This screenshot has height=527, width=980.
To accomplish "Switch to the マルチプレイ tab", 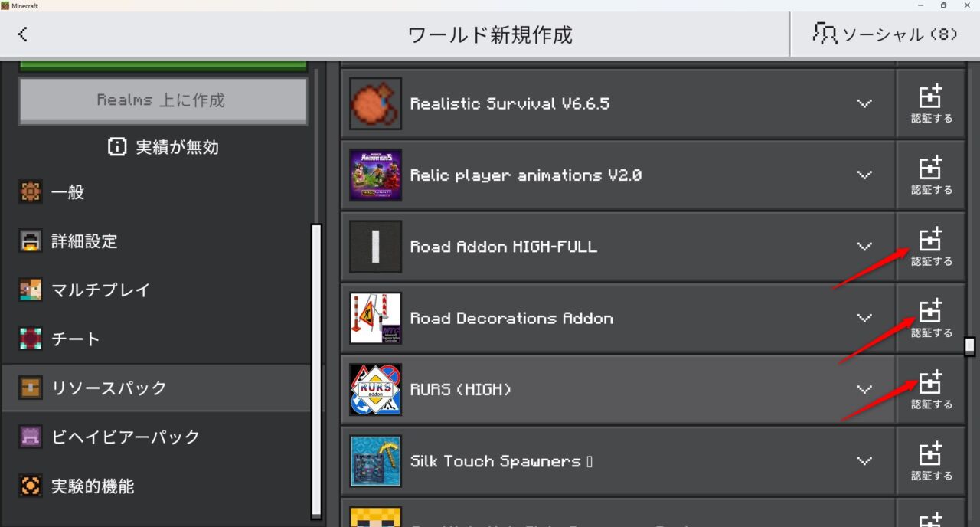I will tap(155, 290).
